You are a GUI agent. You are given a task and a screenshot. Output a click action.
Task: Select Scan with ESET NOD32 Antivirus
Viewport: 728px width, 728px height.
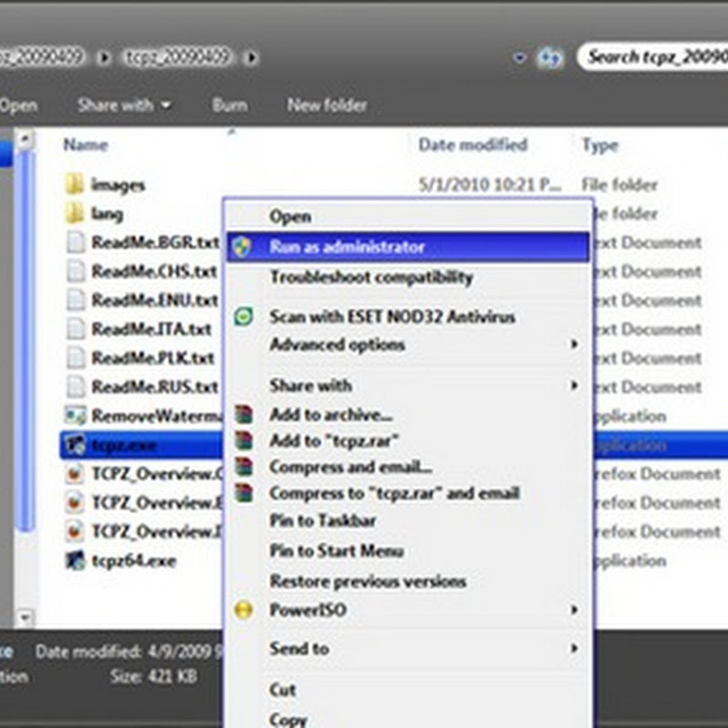408,317
